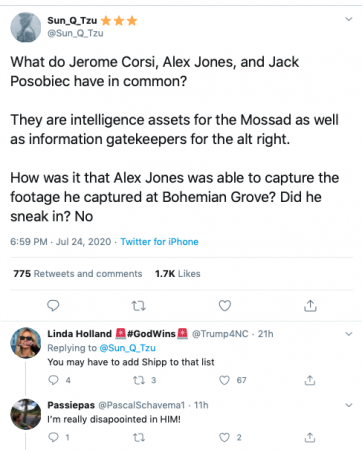Like Linda Holland's reply
The image size is (362, 450).
click(x=224, y=380)
